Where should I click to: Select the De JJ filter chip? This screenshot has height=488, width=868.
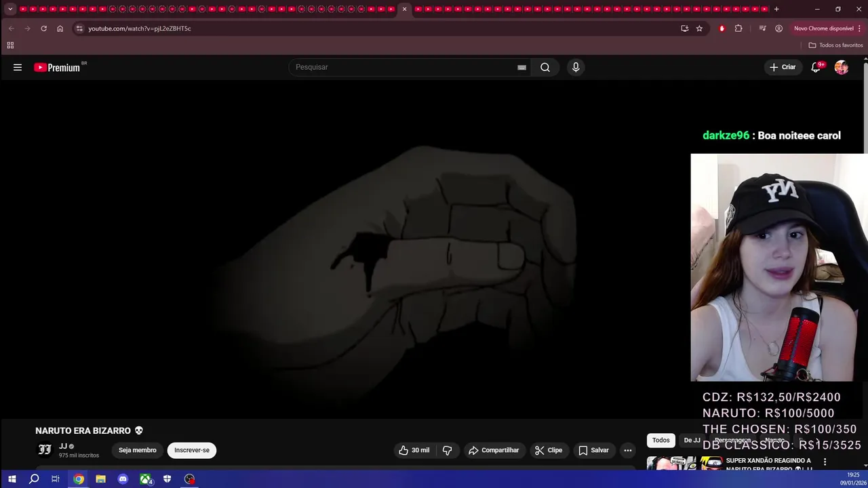(692, 441)
